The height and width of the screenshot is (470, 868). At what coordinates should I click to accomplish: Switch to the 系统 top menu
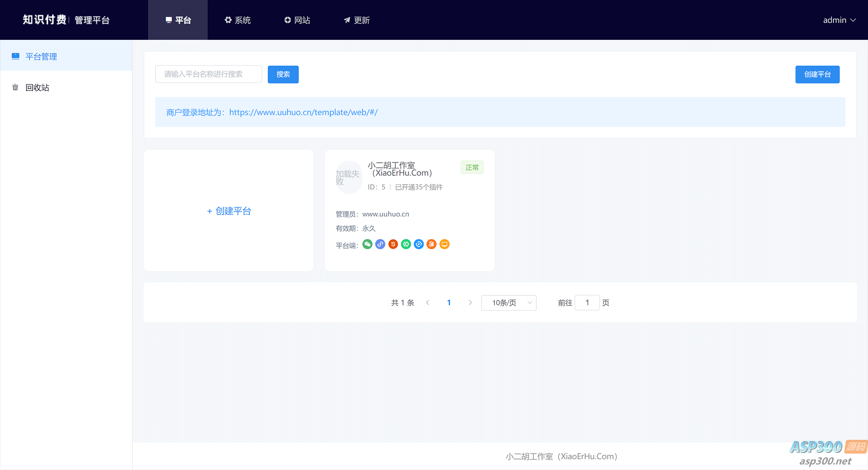coord(238,20)
